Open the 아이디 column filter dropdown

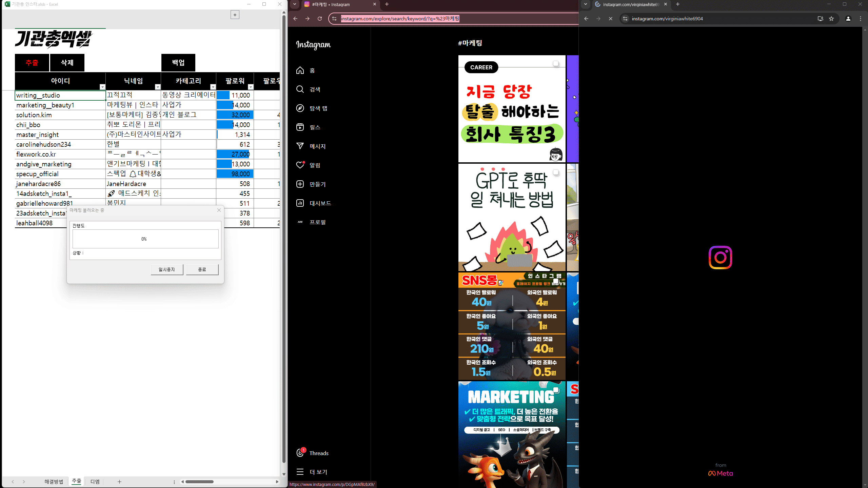[102, 87]
